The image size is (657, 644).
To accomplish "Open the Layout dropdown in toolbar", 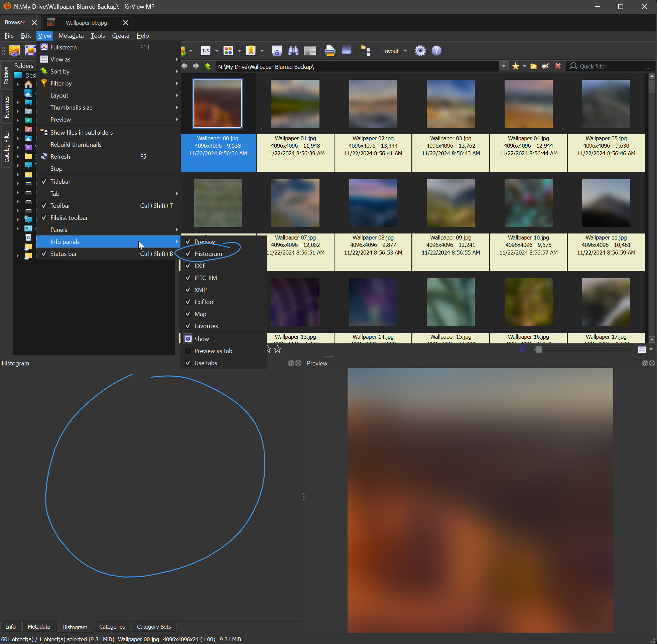I will coord(394,51).
